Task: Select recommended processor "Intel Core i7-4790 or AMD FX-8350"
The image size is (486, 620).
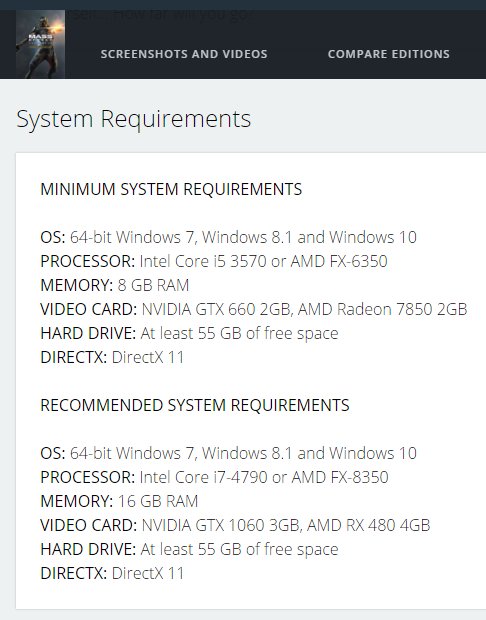Action: click(214, 477)
